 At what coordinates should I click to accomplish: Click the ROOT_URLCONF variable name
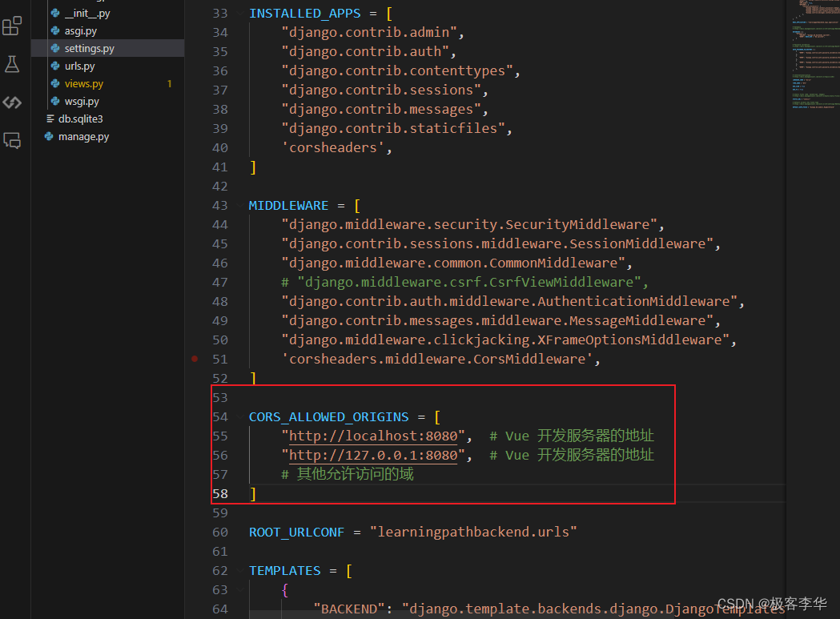click(296, 533)
